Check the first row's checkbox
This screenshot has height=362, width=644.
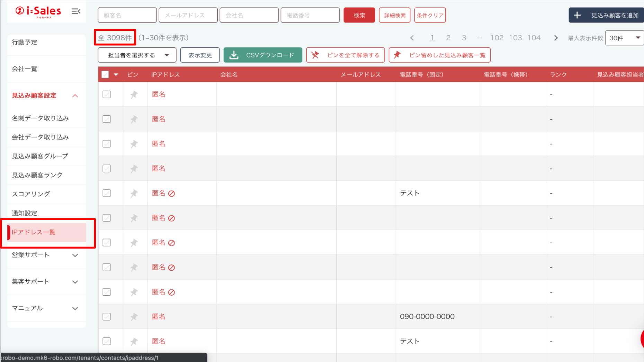coord(107,94)
